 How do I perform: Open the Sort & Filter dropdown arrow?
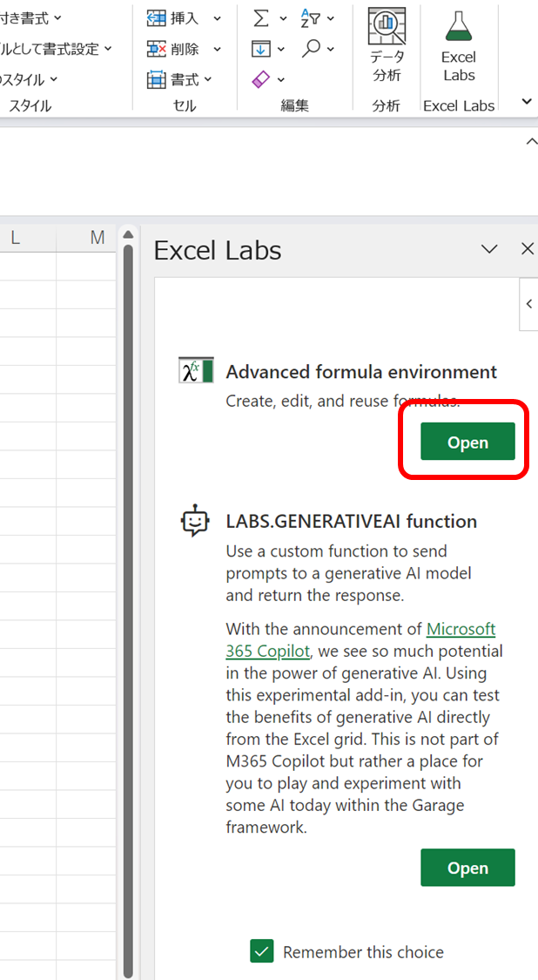tap(331, 19)
